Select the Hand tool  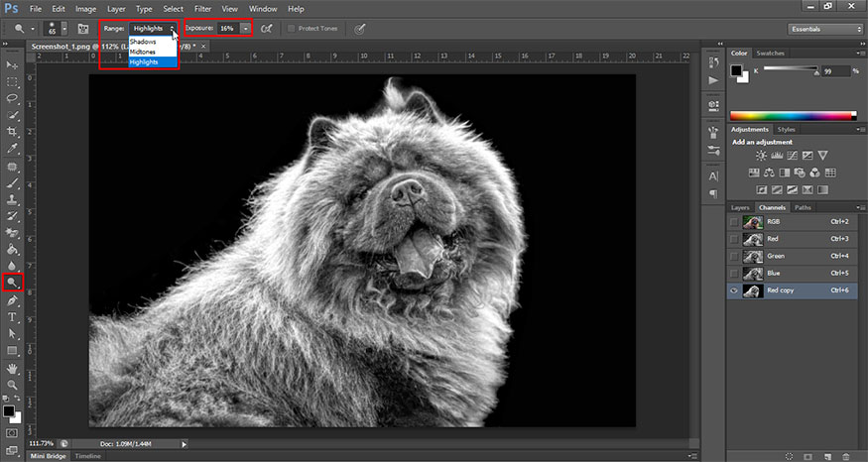click(12, 369)
